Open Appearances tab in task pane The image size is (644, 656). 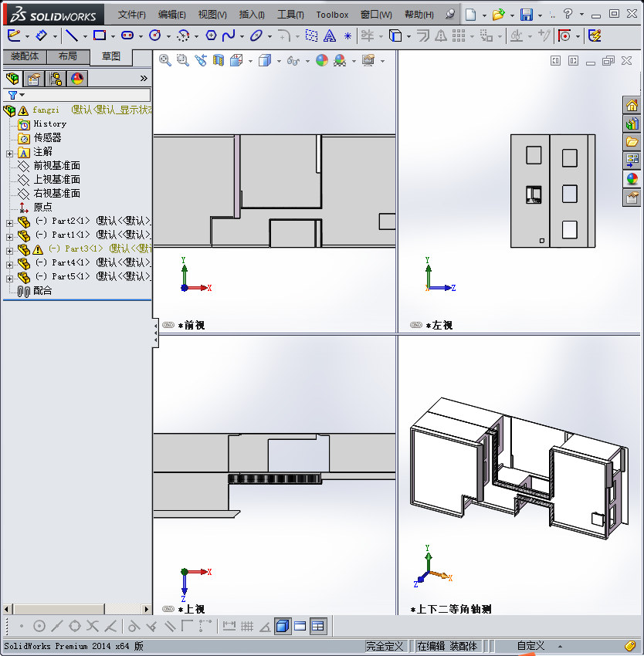pos(632,179)
